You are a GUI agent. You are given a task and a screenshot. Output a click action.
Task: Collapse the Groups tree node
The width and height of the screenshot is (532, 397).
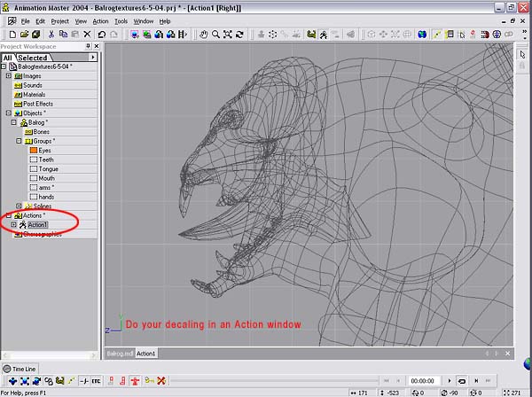click(x=18, y=141)
